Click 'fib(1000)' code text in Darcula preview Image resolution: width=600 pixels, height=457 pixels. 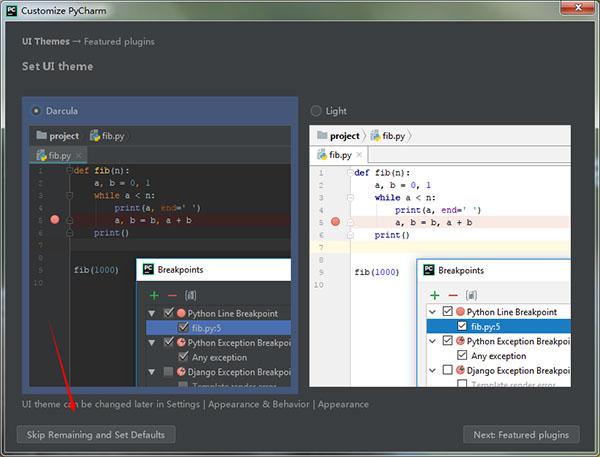point(96,270)
